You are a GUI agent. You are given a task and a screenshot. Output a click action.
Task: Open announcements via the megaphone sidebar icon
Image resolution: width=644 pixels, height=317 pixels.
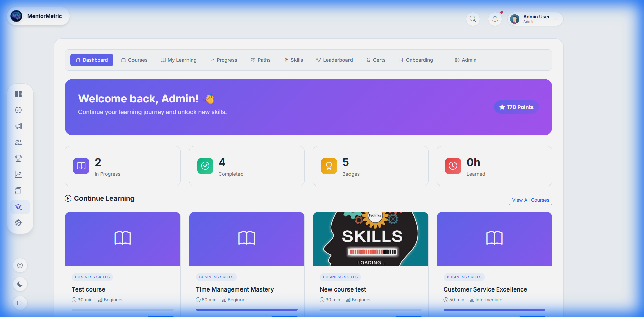point(18,126)
